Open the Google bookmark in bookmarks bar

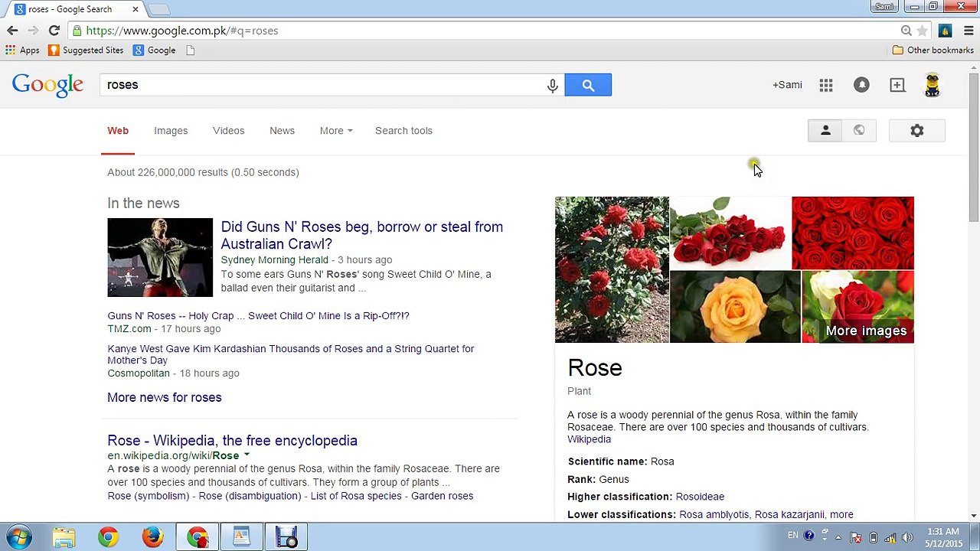tap(155, 50)
